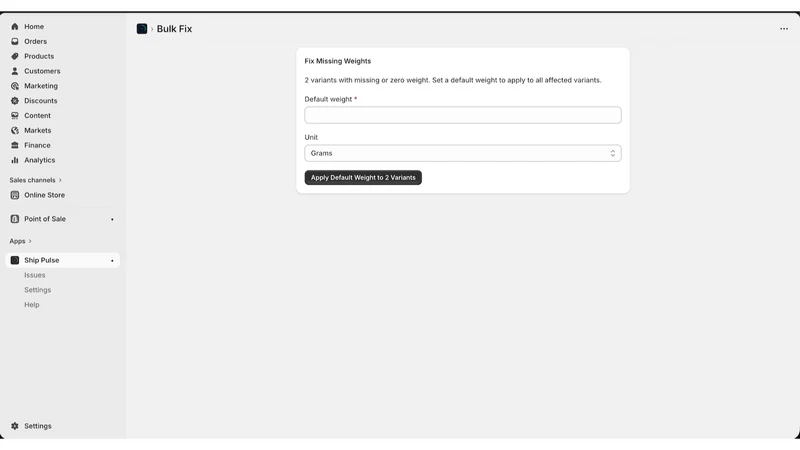Screen dimensions: 800x450
Task: Click the Content image icon
Action: 15,115
